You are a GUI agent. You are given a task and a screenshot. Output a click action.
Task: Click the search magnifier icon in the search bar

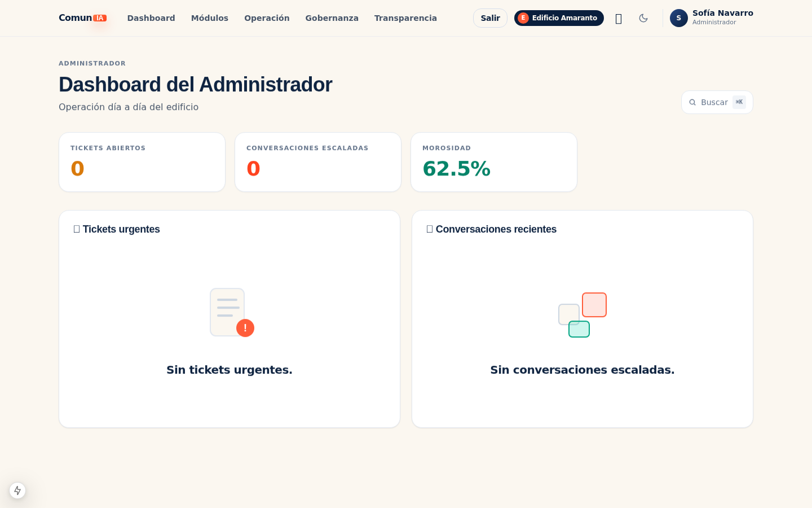click(692, 102)
